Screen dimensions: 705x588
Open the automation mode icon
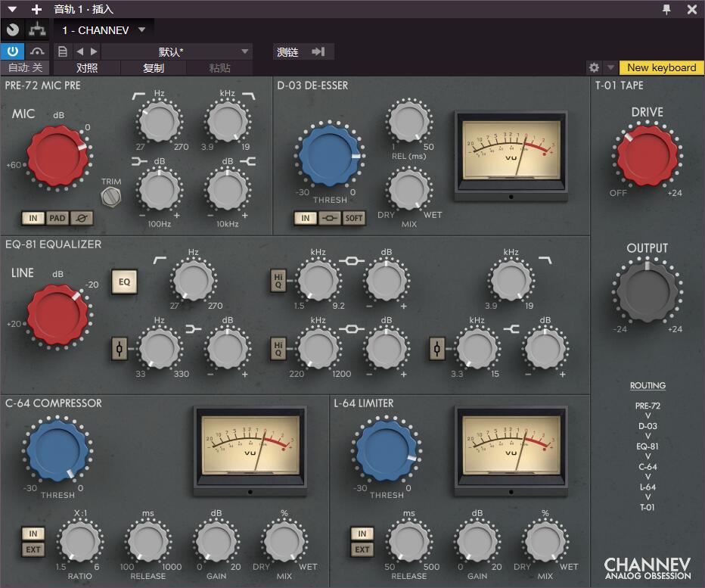tap(37, 51)
